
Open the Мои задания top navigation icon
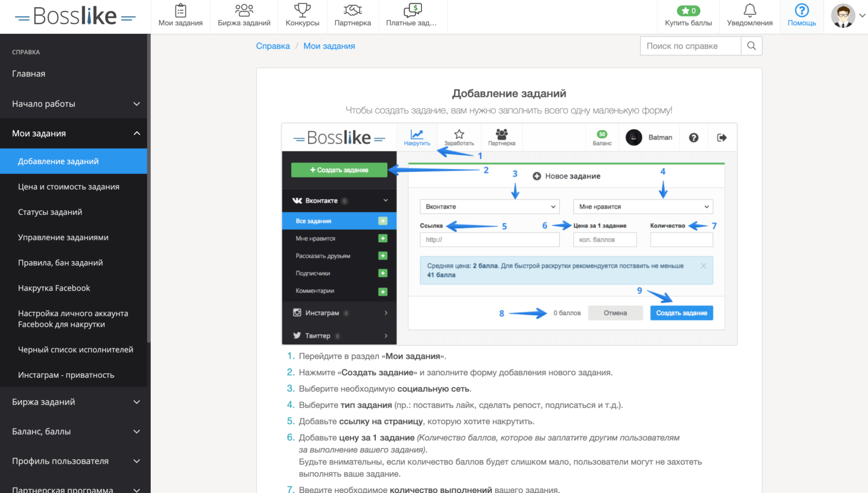pyautogui.click(x=181, y=10)
